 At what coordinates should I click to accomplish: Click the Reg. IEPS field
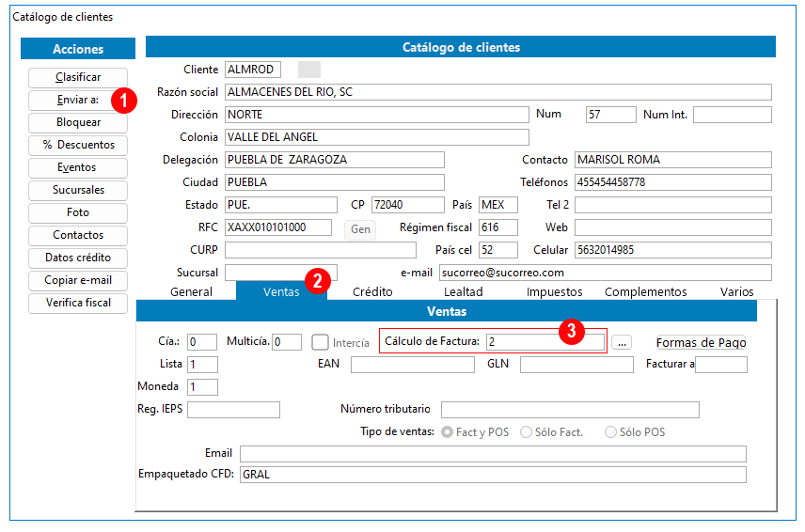233,410
